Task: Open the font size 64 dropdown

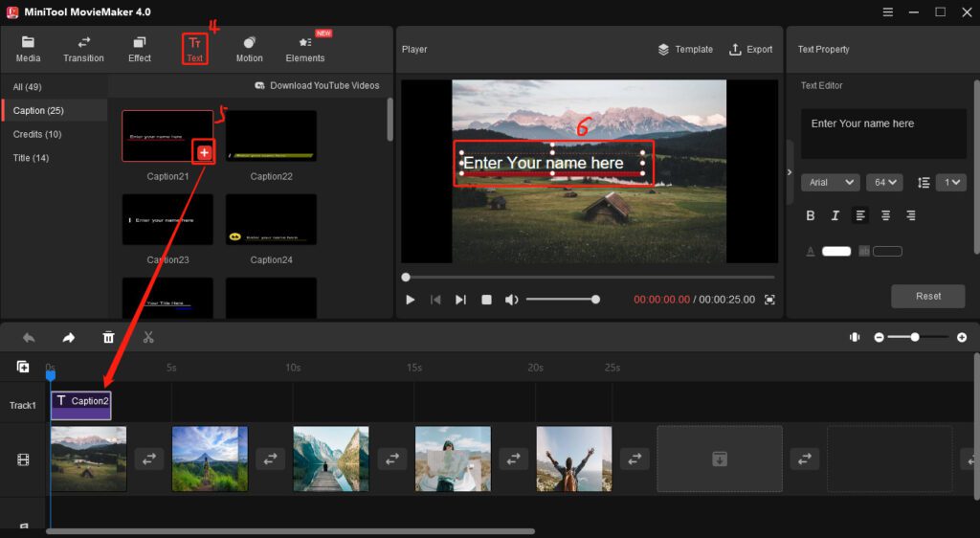Action: (x=884, y=183)
